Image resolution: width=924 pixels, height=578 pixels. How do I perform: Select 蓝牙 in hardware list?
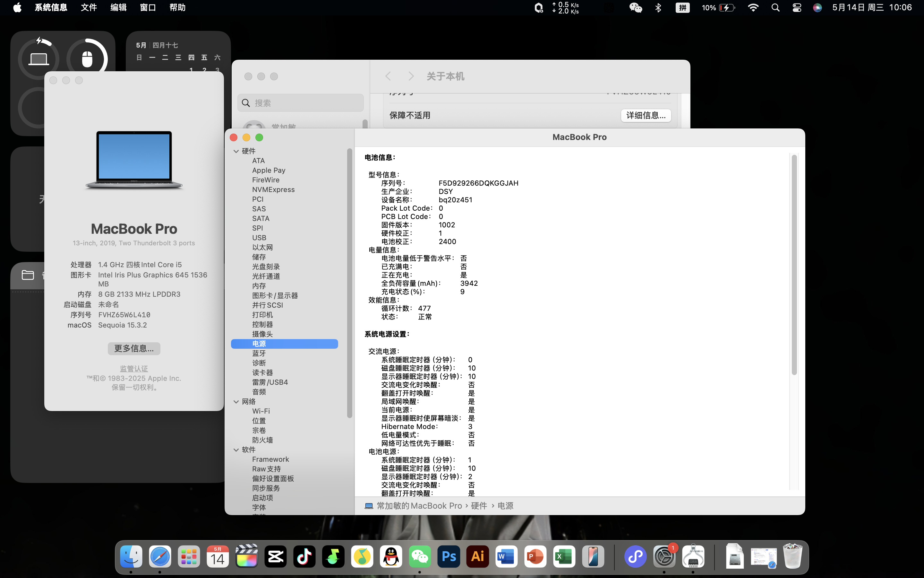coord(259,353)
